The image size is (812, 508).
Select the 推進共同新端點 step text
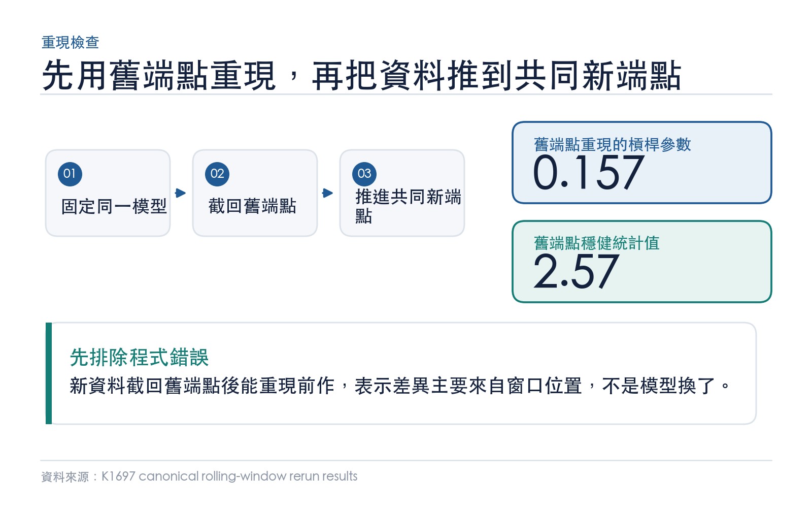point(408,206)
